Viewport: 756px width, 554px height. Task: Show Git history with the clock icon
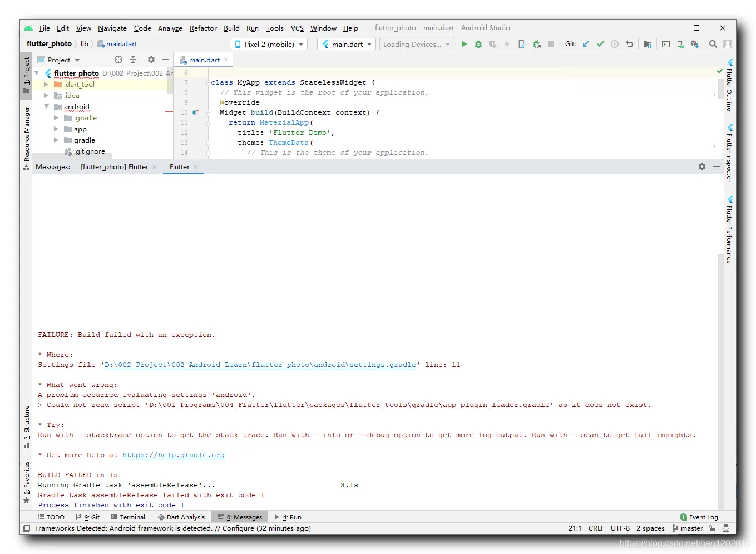(x=615, y=44)
